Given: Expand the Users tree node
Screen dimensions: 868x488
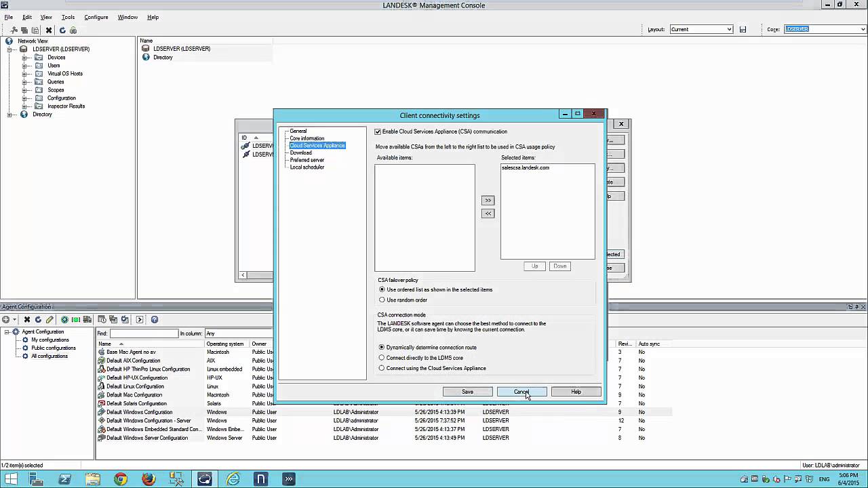Looking at the screenshot, I should click(x=25, y=65).
